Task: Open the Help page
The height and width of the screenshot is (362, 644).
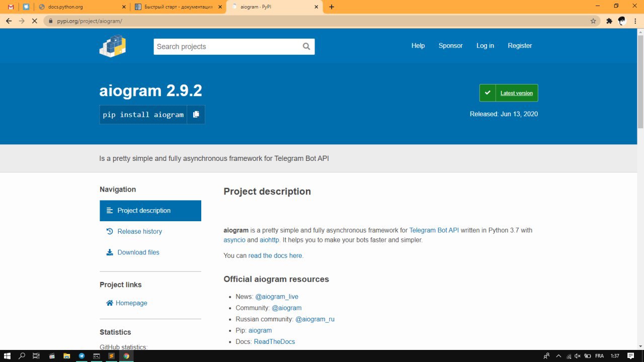Action: pyautogui.click(x=418, y=46)
